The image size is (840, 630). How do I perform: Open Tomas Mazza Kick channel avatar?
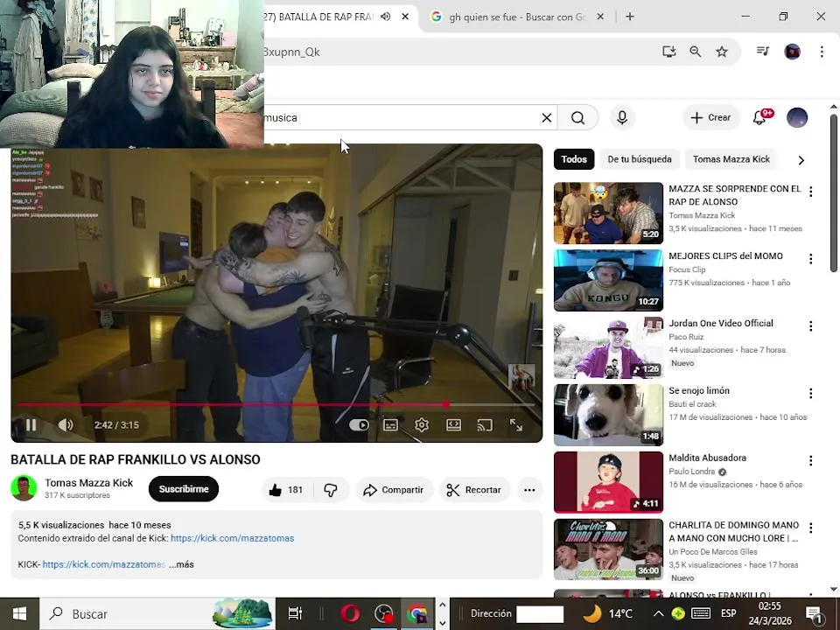(24, 488)
